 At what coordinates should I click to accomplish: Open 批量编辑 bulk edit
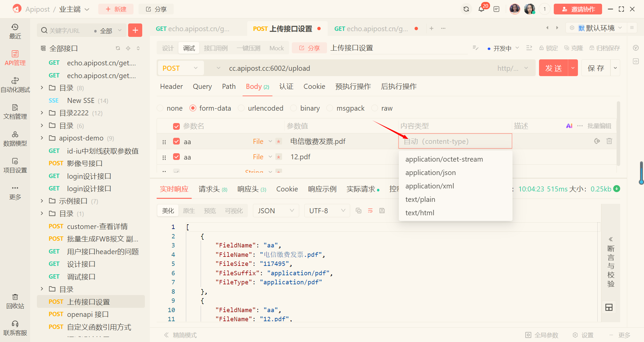tap(599, 126)
